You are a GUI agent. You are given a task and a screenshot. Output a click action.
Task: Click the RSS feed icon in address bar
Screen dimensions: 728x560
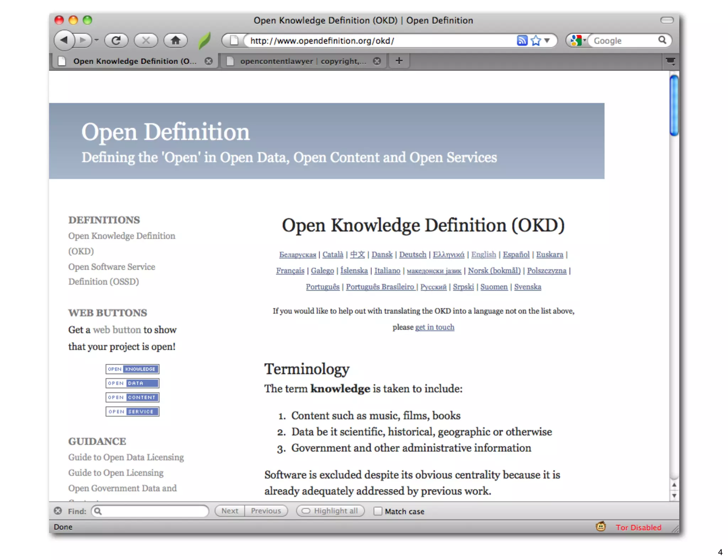521,41
